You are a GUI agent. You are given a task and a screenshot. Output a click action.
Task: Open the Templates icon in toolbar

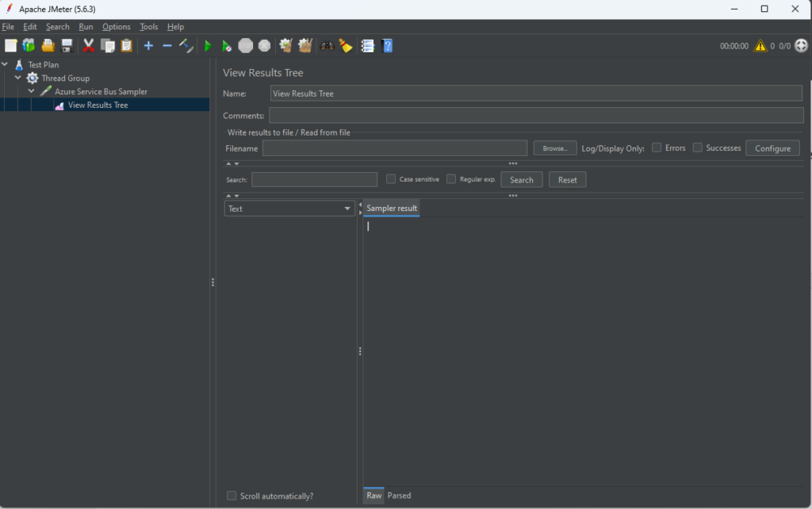29,46
